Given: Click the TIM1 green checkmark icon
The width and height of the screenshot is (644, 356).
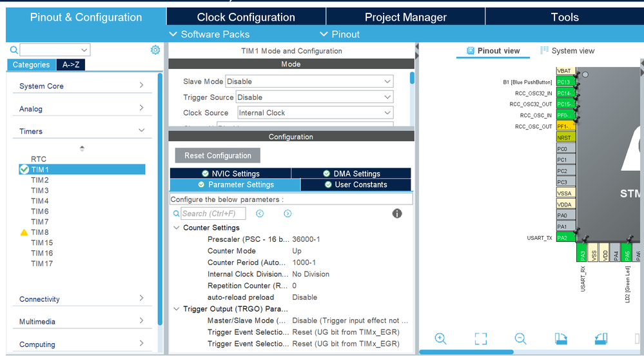Looking at the screenshot, I should 24,170.
